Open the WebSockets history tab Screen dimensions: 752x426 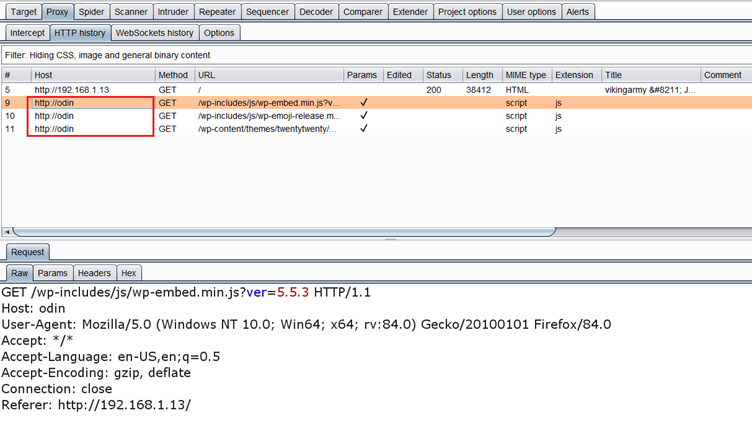point(154,33)
